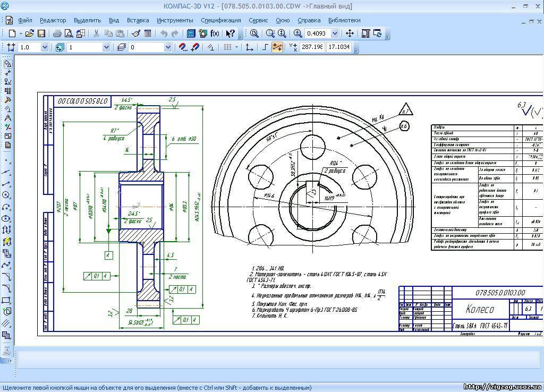544x392 pixels.
Task: Open the Выделить menu
Action: click(88, 20)
